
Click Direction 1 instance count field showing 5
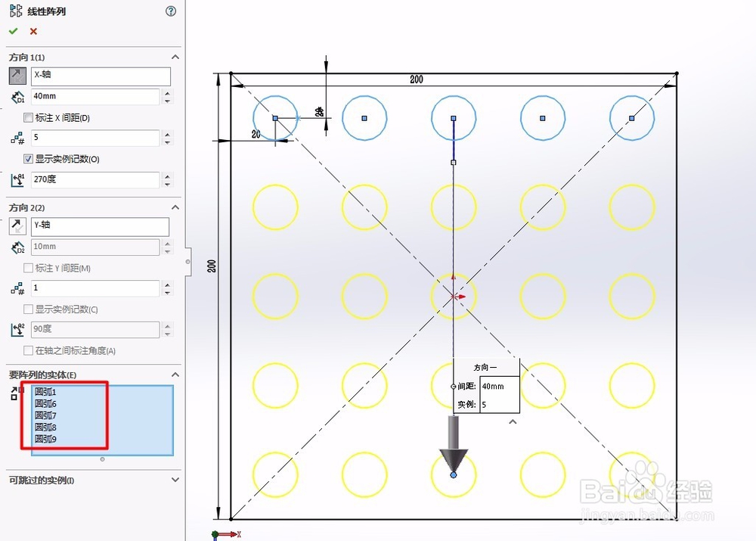(95, 138)
